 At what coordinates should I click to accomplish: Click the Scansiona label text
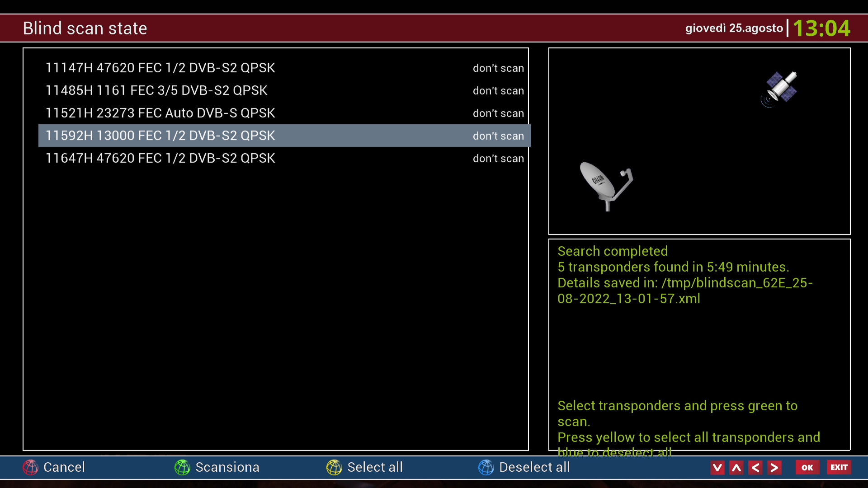point(227,467)
